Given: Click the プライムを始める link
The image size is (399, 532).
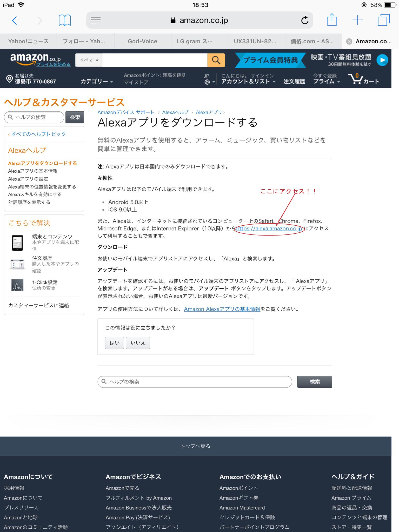Looking at the screenshot, I should pyautogui.click(x=53, y=64).
